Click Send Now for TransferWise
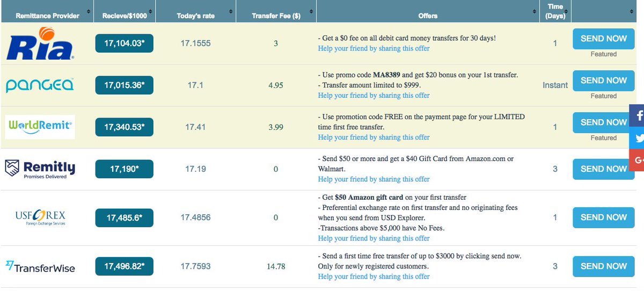Screen dimensions: 644x291 tap(603, 266)
